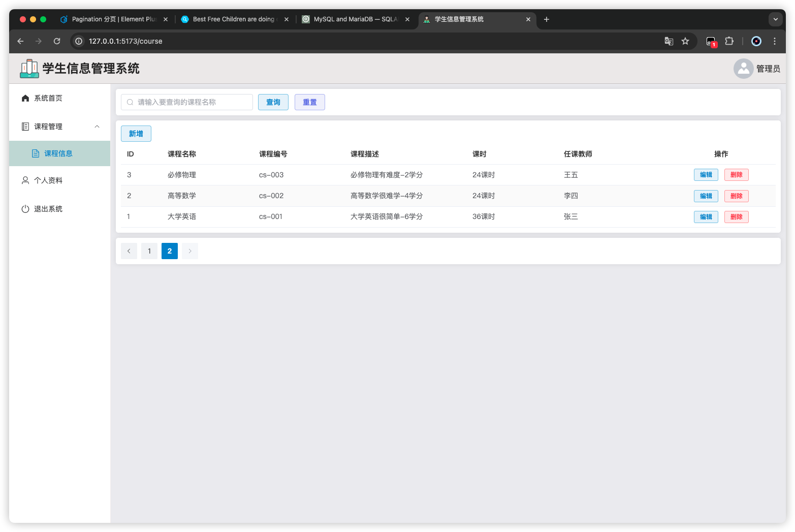Edit the 大学英语 course row
The height and width of the screenshot is (532, 795).
tap(706, 217)
